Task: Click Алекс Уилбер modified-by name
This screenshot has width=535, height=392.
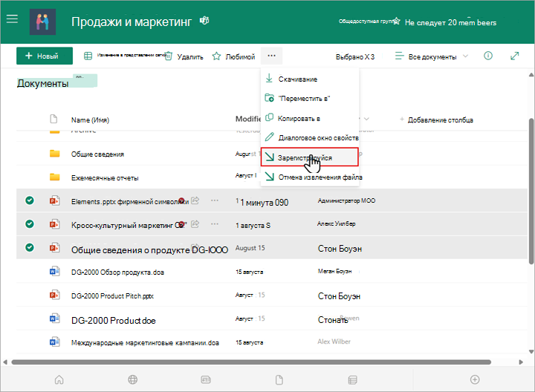Action: click(337, 223)
